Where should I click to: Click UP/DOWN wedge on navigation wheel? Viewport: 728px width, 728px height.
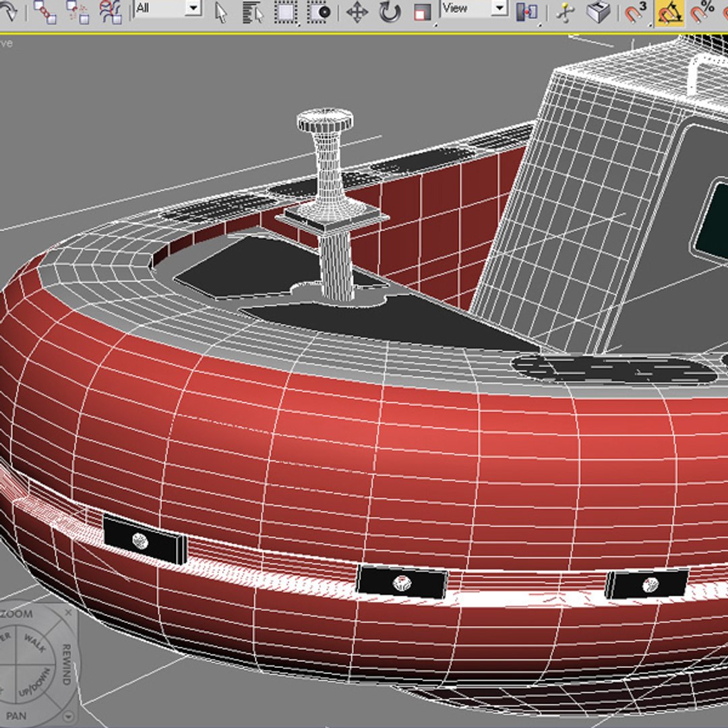click(x=34, y=682)
